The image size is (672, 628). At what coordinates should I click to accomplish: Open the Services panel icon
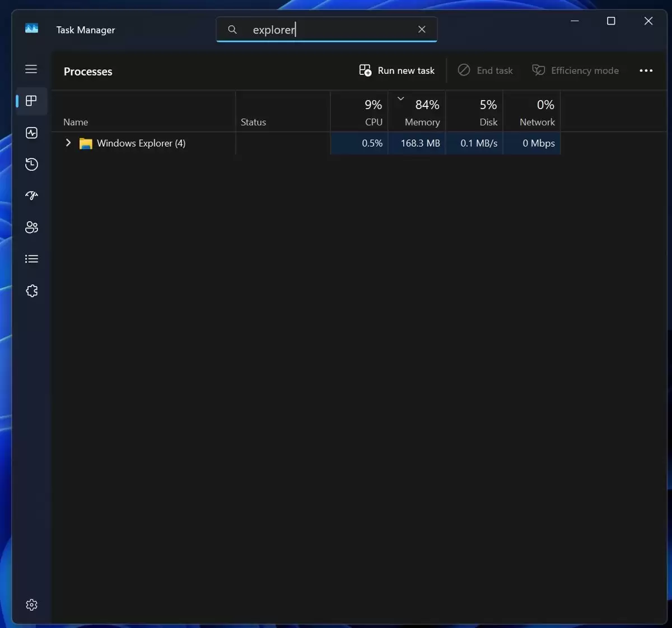click(31, 290)
